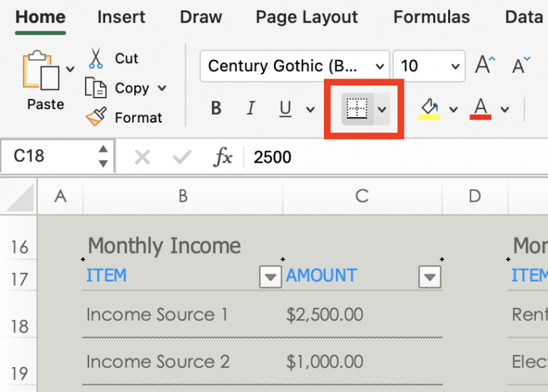The image size is (548, 392).
Task: Click the formula bar showing 2500
Action: point(396,157)
